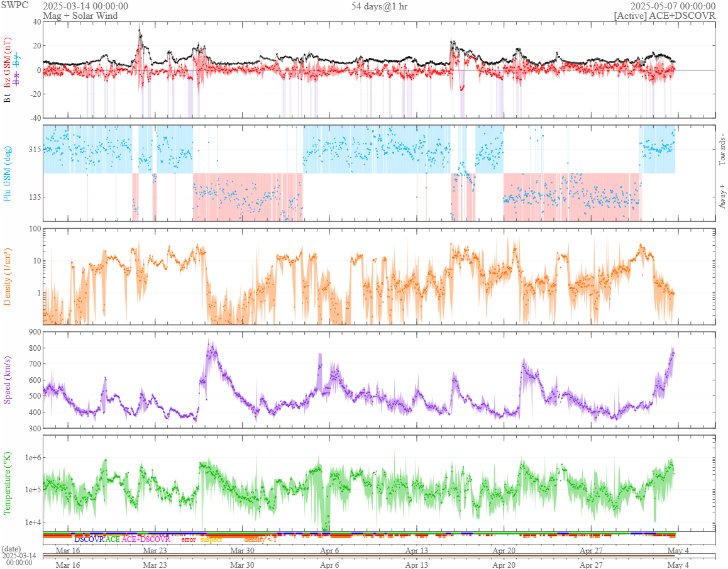Click the 'Mag + Solar Wind' subtitle
Viewport: 728px width, 569px height.
click(80, 16)
